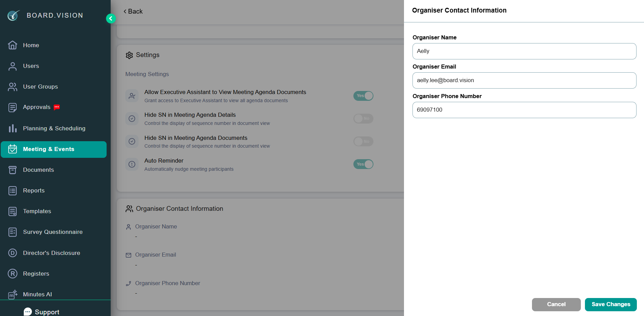Turn off the Auto Reminder switch
The height and width of the screenshot is (316, 644).
click(363, 164)
